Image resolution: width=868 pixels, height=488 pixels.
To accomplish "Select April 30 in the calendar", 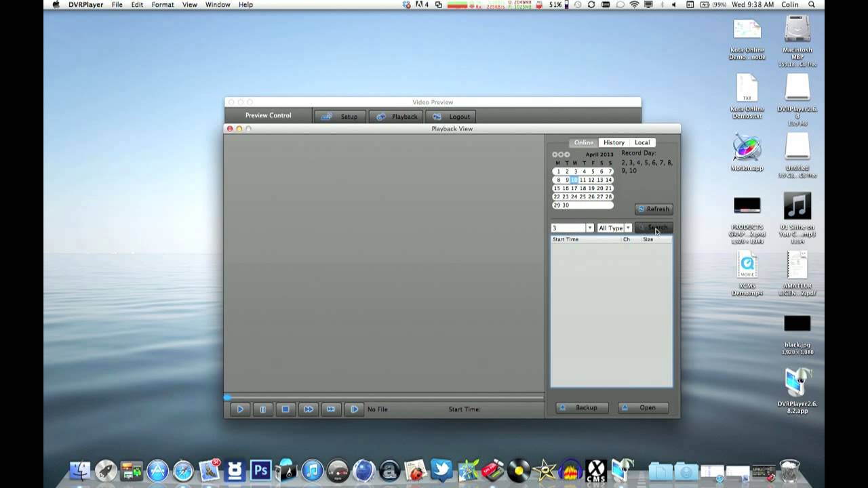I will click(x=566, y=205).
